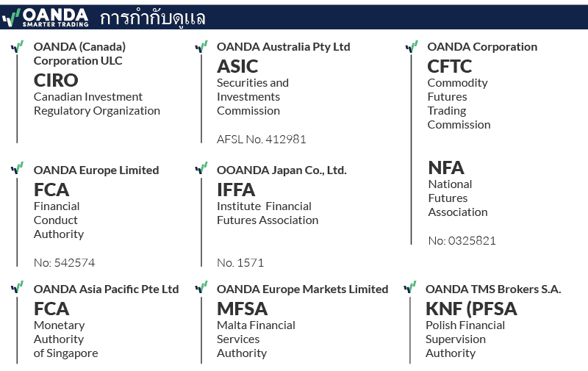Click the NFA regulator heading
Screen dimensions: 588x371
(x=446, y=168)
